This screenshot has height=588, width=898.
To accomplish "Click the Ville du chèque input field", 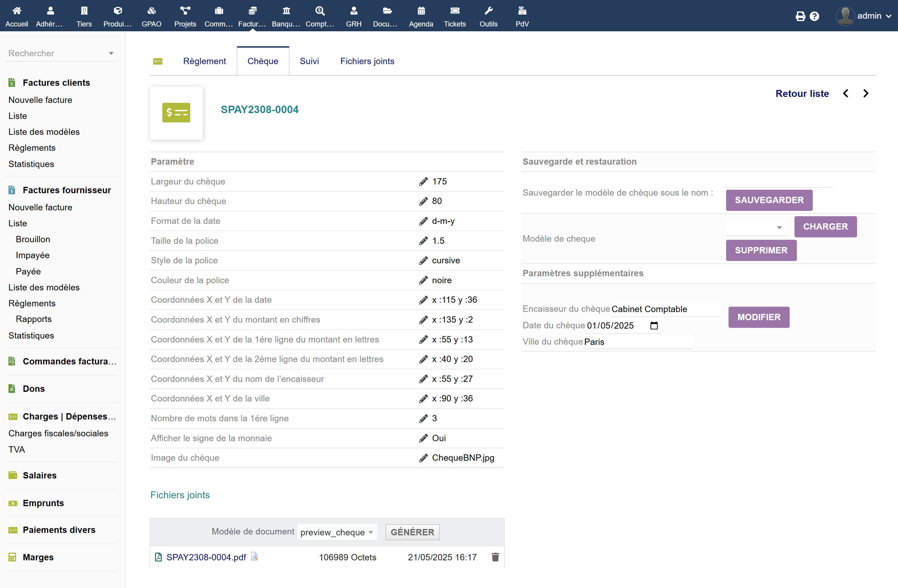I will coord(638,342).
